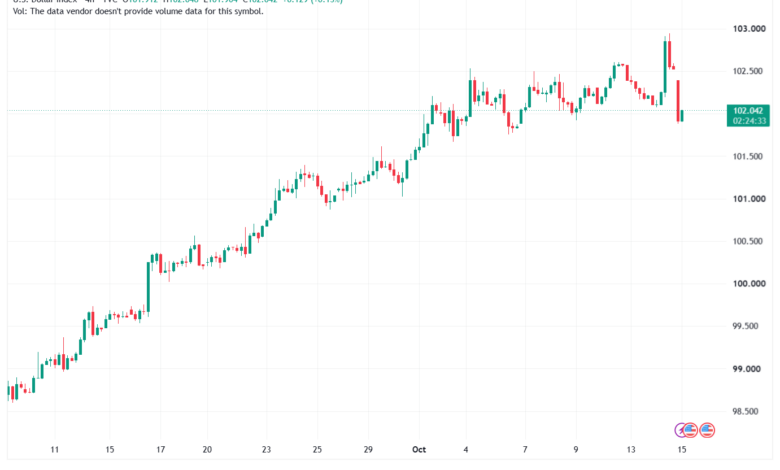780x470 pixels.
Task: Click the 4 date label after Oct
Action: [466, 450]
